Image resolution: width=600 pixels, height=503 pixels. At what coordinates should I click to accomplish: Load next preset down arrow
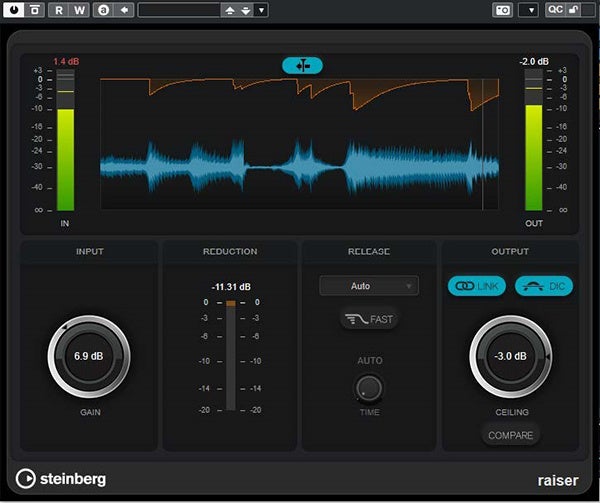pyautogui.click(x=246, y=10)
